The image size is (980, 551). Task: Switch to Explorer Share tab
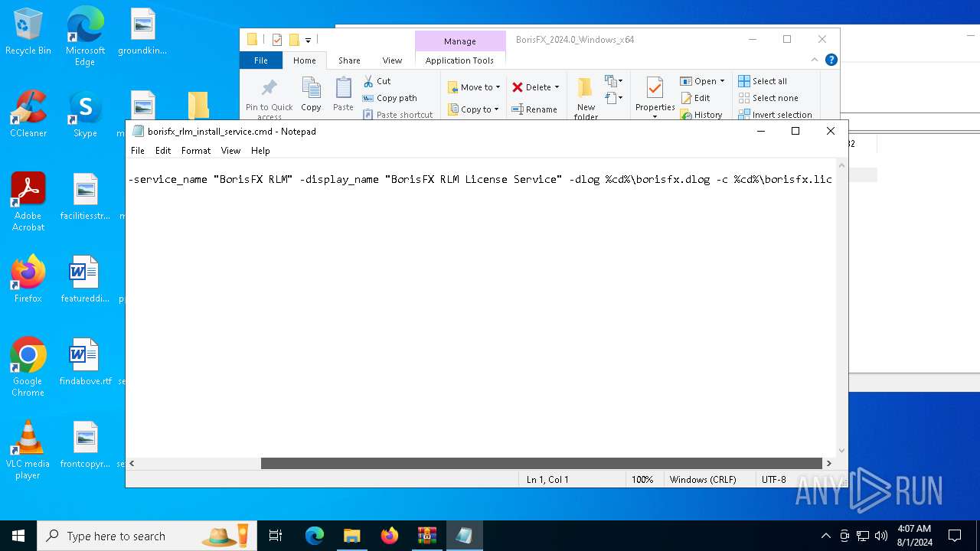(x=349, y=60)
